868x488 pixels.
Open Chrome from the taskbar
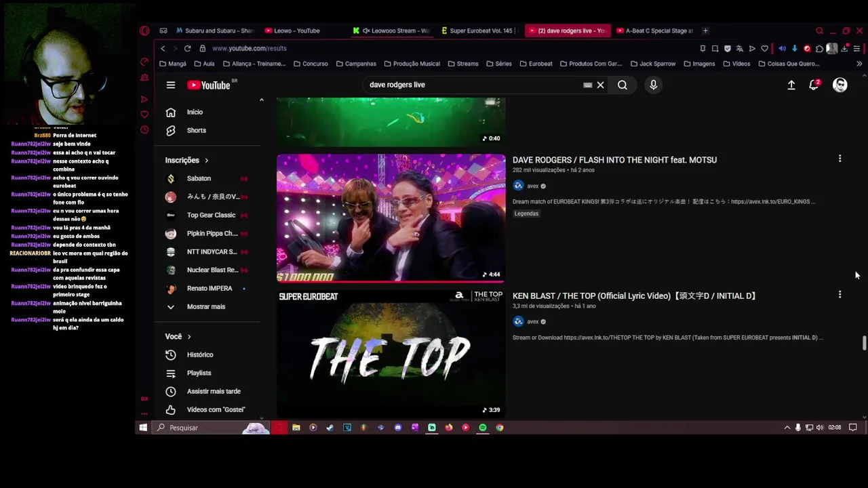(500, 428)
